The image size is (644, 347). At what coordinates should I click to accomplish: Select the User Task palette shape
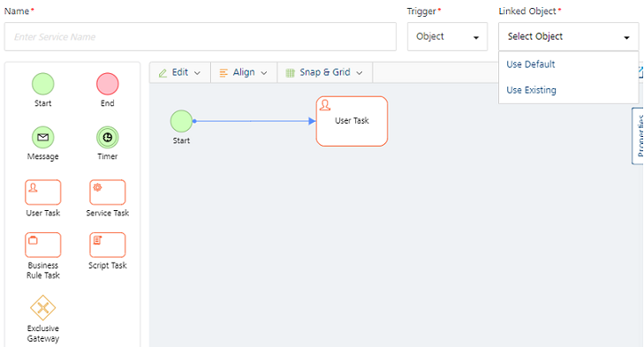[x=43, y=192]
